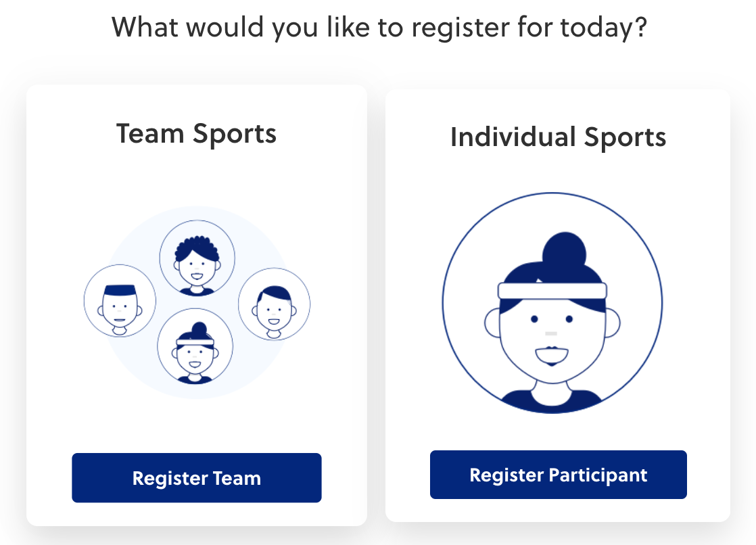
Task: Click the large avatar's smiling mouth
Action: point(552,356)
